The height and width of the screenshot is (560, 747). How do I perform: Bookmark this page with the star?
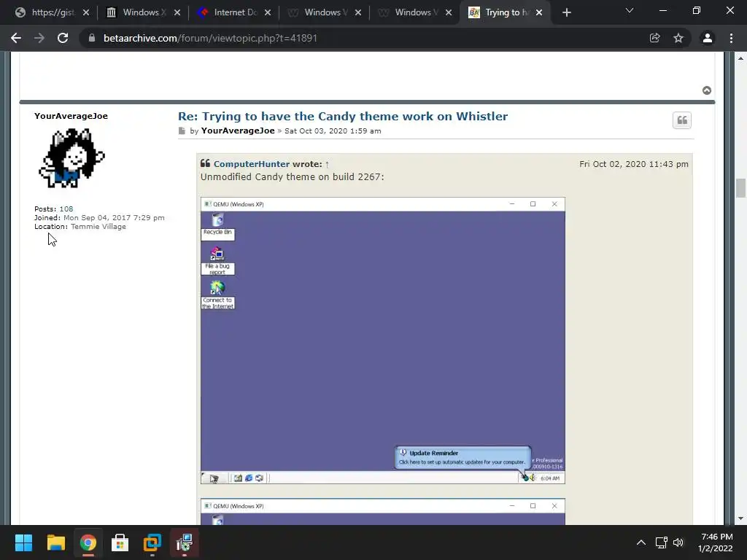(678, 38)
